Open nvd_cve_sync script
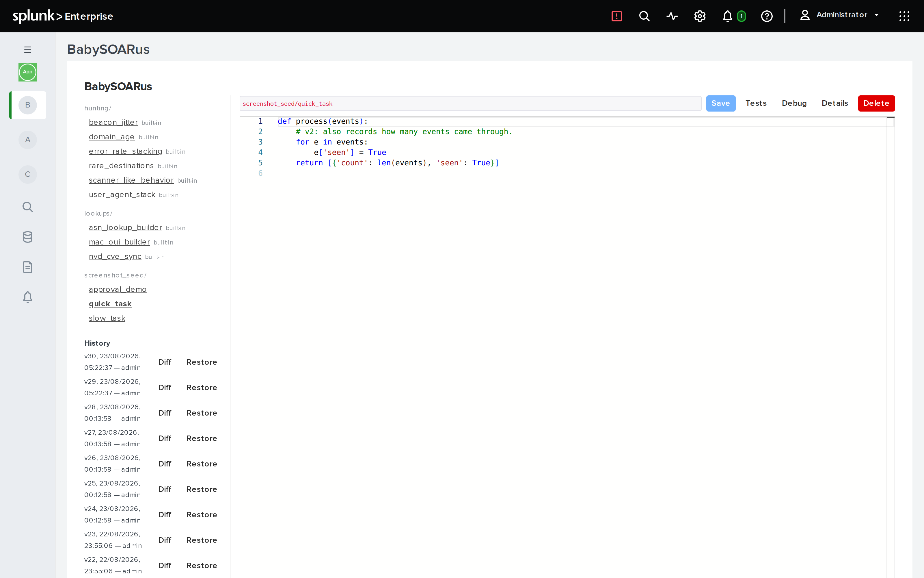The width and height of the screenshot is (924, 578). pos(115,257)
